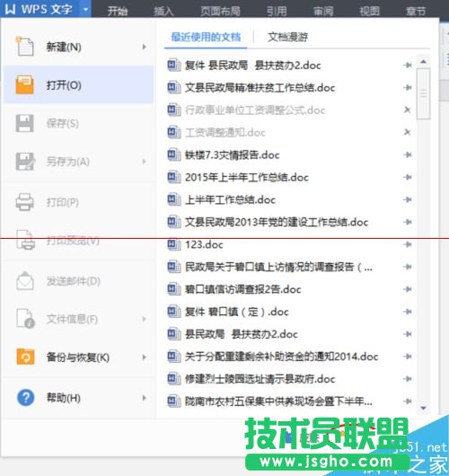Expand the 新建(N) submenu arrow

(145, 47)
